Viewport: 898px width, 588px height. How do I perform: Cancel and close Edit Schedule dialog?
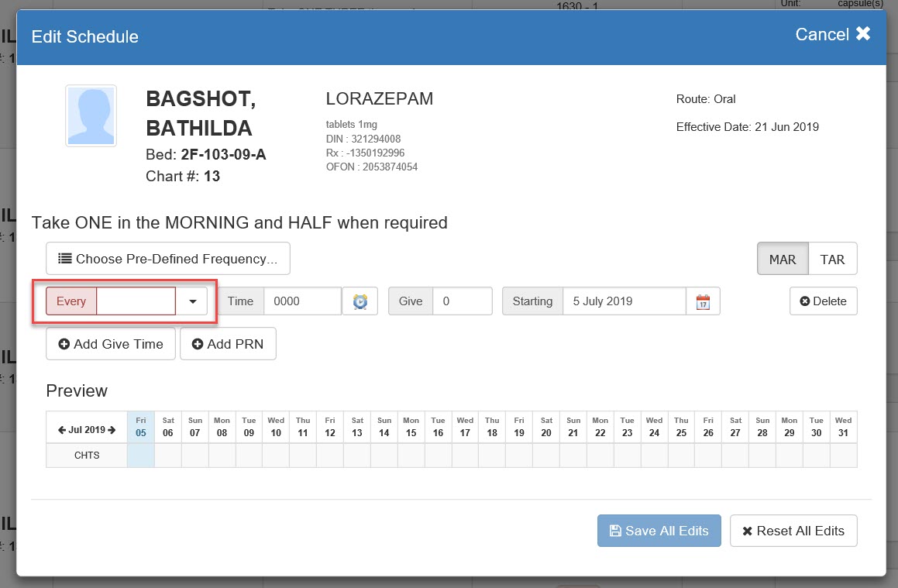coord(832,35)
